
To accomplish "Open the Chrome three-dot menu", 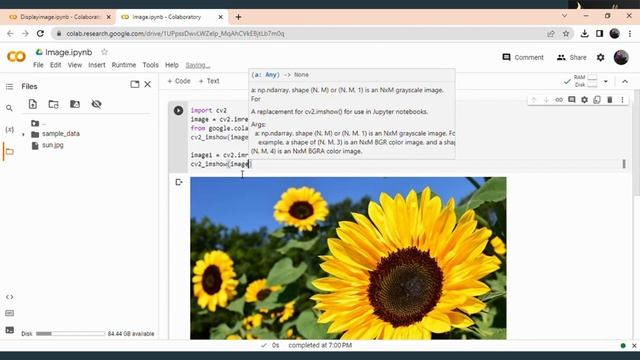I will [630, 33].
